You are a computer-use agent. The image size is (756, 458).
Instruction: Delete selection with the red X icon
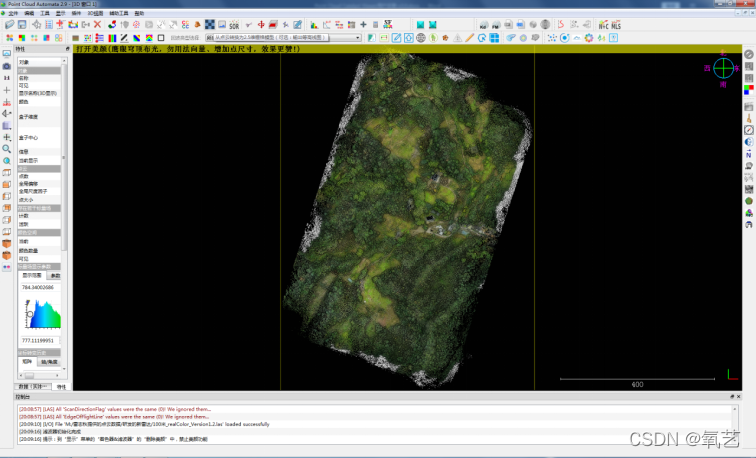coord(97,25)
